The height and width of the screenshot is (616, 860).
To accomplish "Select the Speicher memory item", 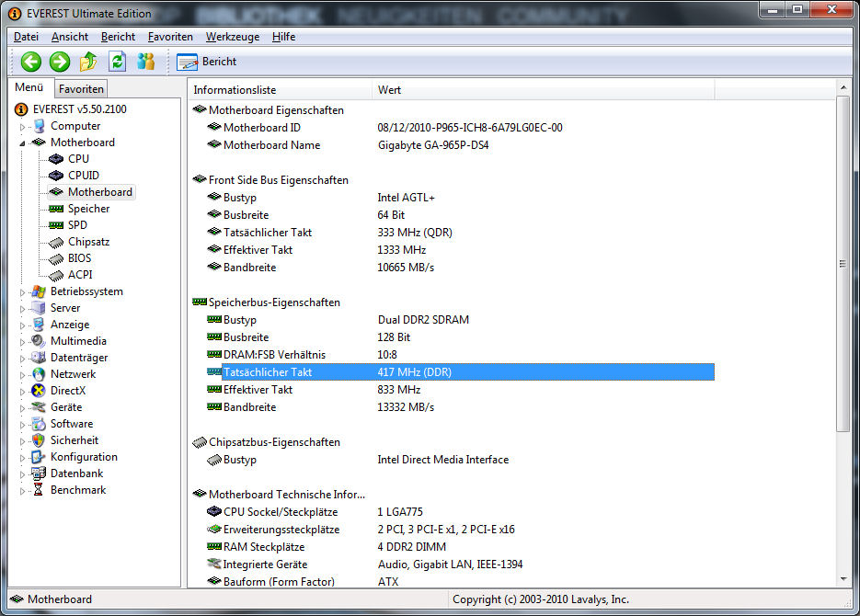I will point(89,209).
